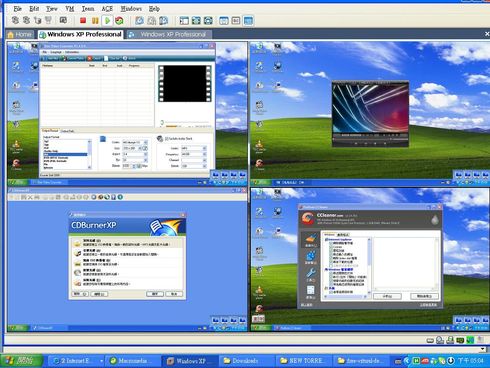This screenshot has width=490, height=368.
Task: Click the Analyze button in CCleaner
Action: pyautogui.click(x=387, y=296)
